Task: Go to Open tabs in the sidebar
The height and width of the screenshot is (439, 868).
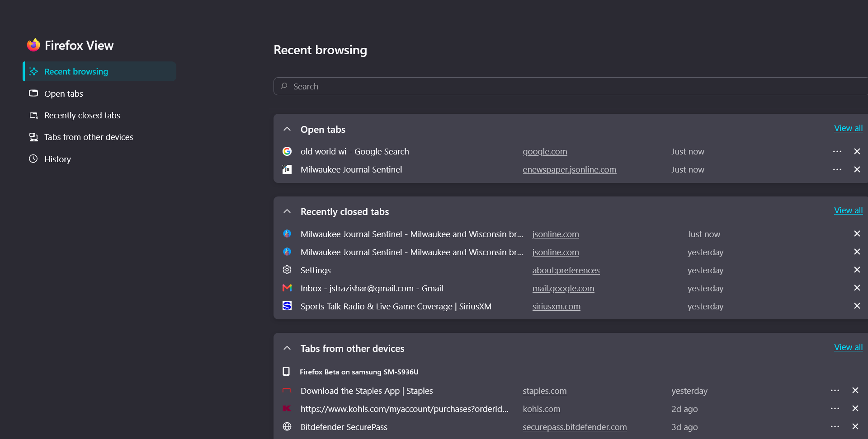Action: (99, 93)
